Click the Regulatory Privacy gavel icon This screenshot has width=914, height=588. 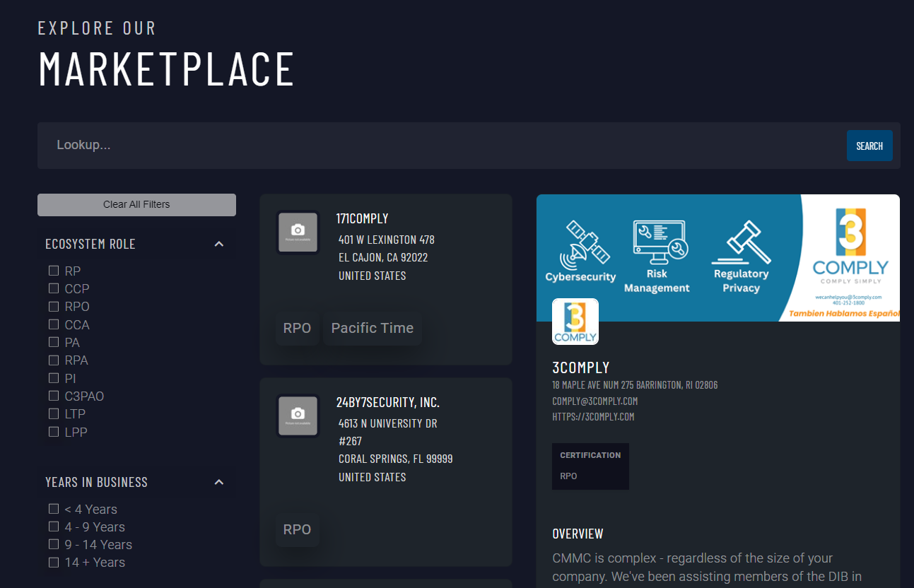(741, 242)
